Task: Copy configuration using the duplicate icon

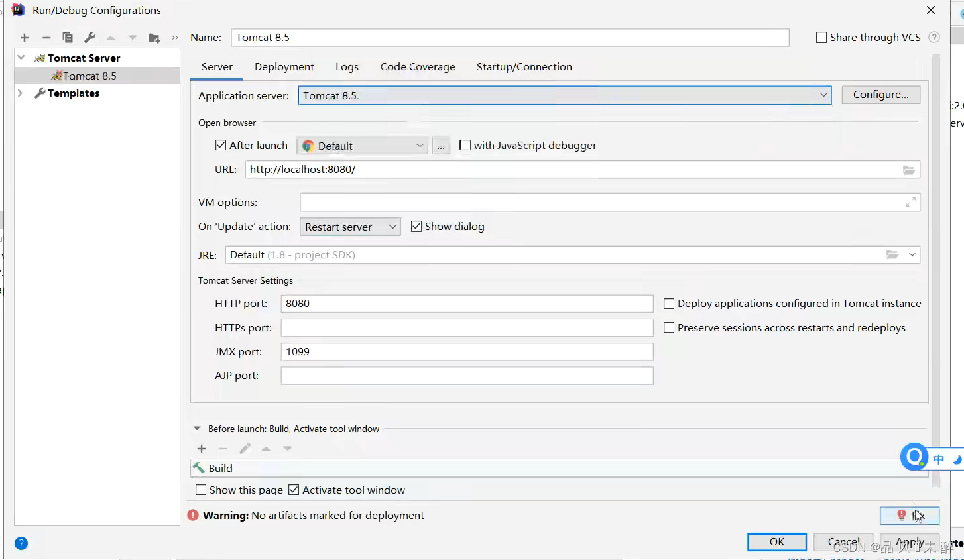Action: point(67,38)
